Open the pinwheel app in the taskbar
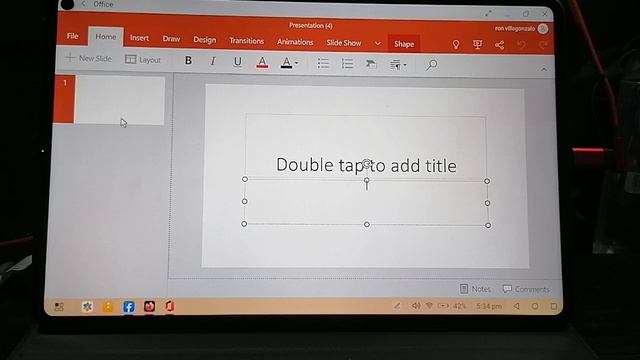Screen dimensions: 640x360 (87, 307)
